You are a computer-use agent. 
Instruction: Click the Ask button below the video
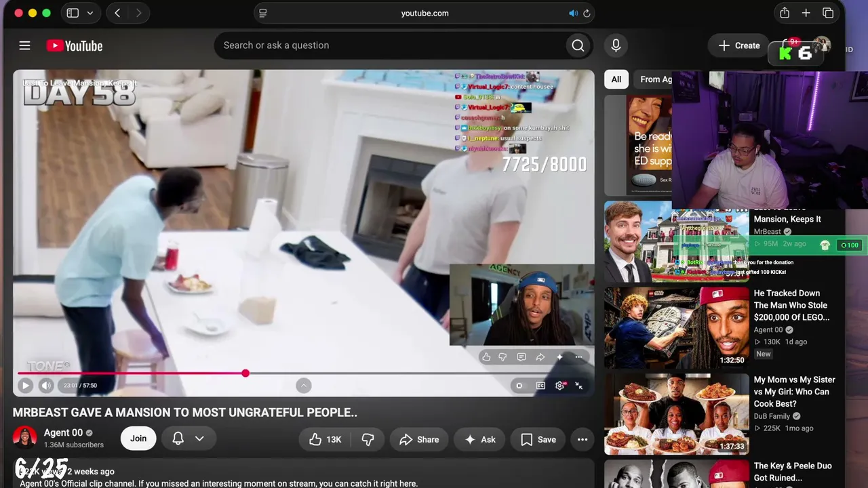point(479,439)
